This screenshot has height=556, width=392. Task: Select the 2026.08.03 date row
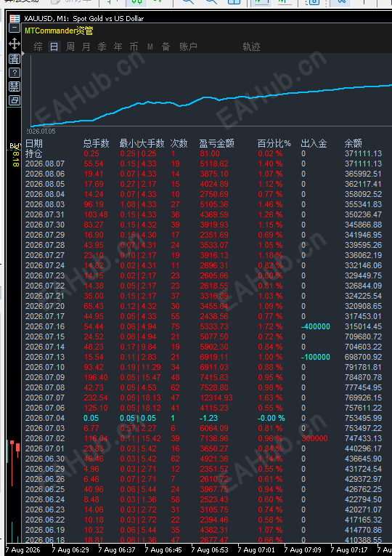(x=45, y=205)
